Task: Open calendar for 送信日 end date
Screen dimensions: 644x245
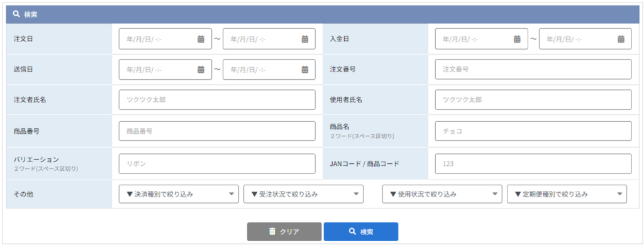Action: pyautogui.click(x=305, y=69)
